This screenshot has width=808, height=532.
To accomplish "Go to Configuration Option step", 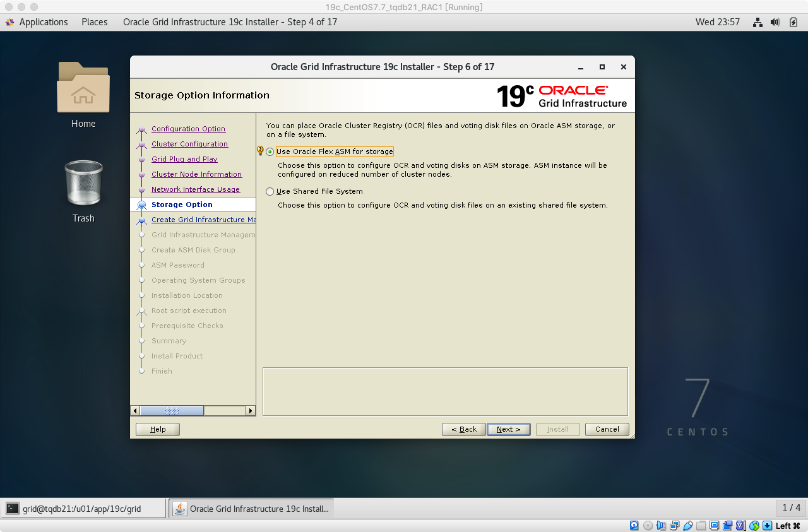I will point(188,129).
